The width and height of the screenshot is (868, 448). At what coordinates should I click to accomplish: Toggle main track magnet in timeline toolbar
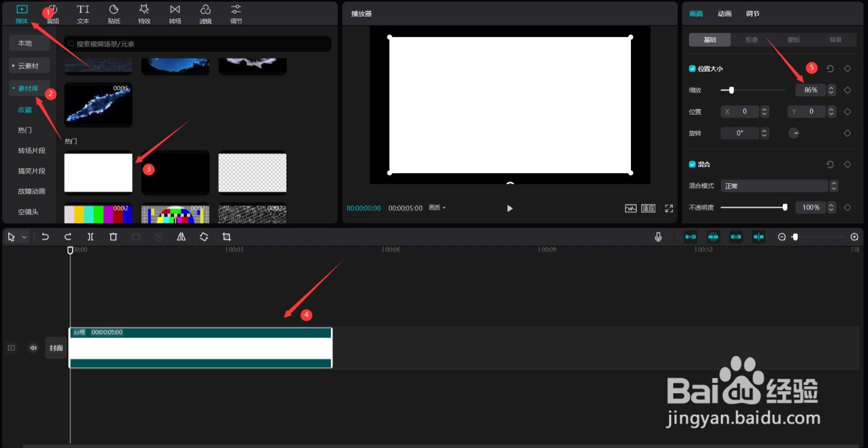click(691, 237)
